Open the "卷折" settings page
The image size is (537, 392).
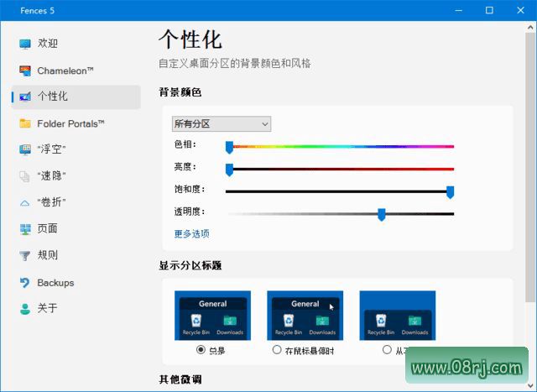click(76, 202)
